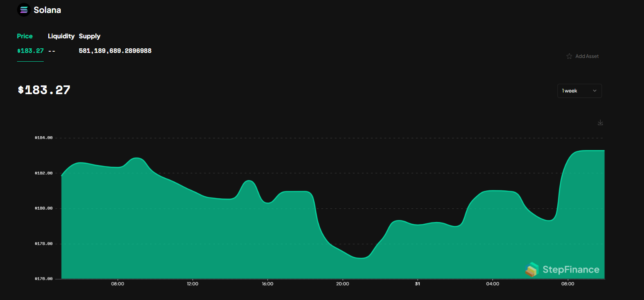
Task: Select the 12:00 time axis marker
Action: (192, 284)
